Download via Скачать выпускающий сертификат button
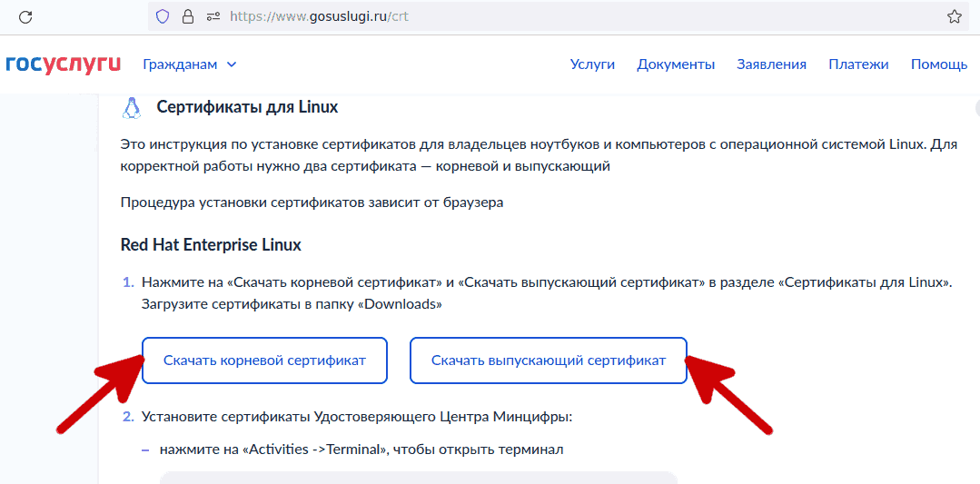Image resolution: width=980 pixels, height=484 pixels. tap(549, 361)
